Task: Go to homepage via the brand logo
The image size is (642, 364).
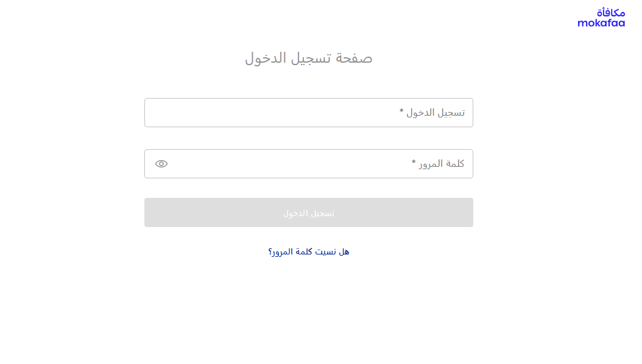Action: pyautogui.click(x=601, y=18)
